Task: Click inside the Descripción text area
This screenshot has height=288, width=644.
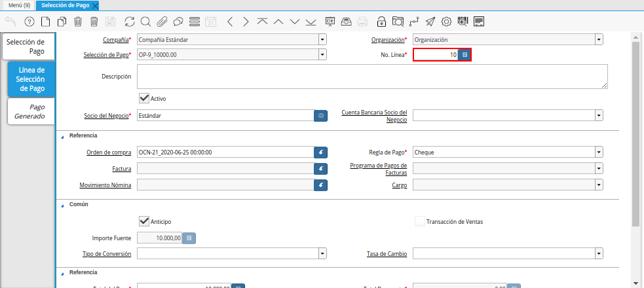Action: point(371,76)
